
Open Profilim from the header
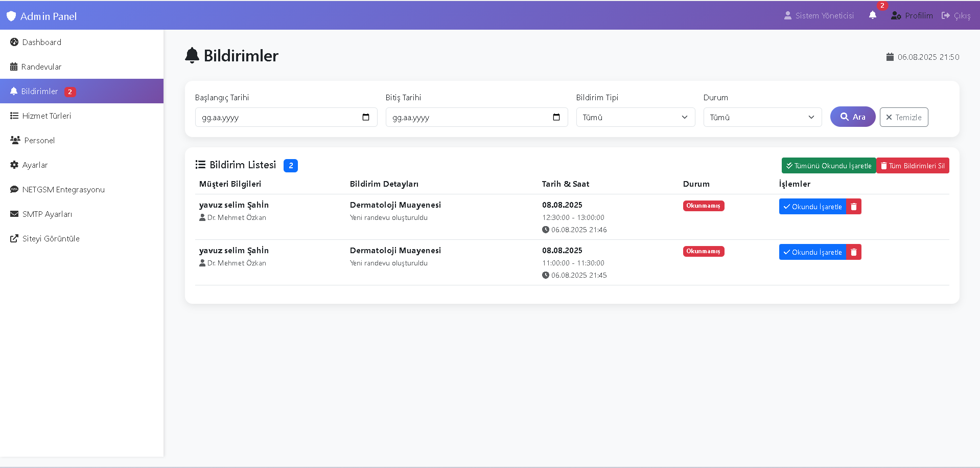pos(912,16)
